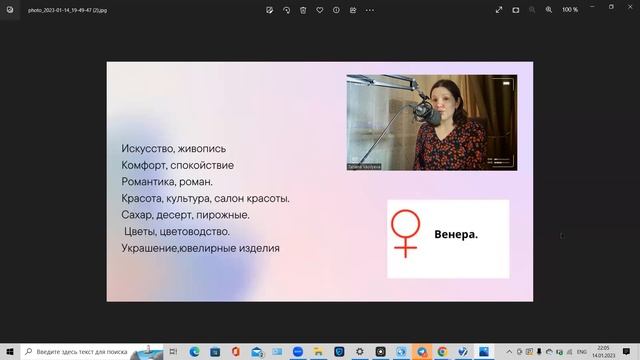Screen dimensions: 640x360
Task: Expand hidden system tray icons
Action: pos(509,351)
